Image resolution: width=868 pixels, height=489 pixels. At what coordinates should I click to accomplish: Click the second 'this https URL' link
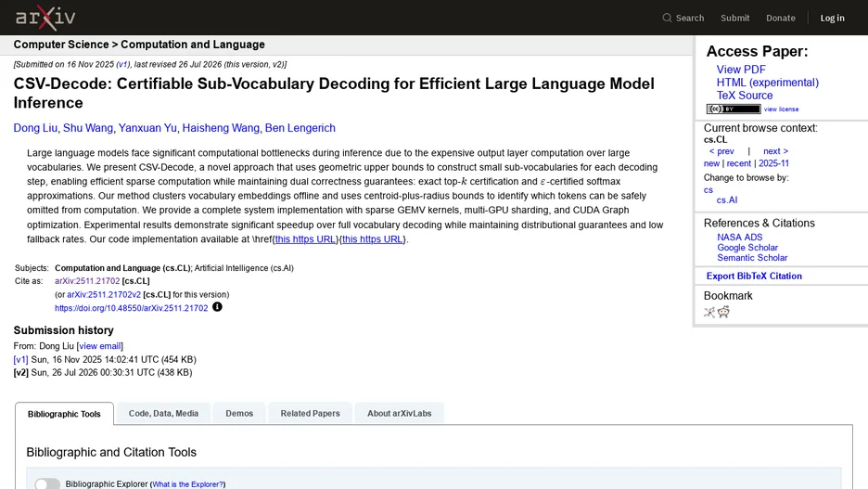372,239
